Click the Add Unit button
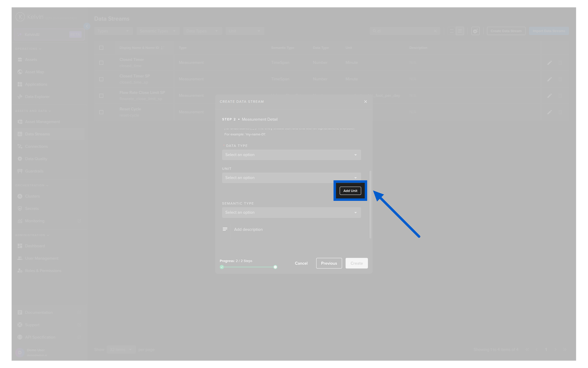The image size is (588, 368). tap(350, 191)
